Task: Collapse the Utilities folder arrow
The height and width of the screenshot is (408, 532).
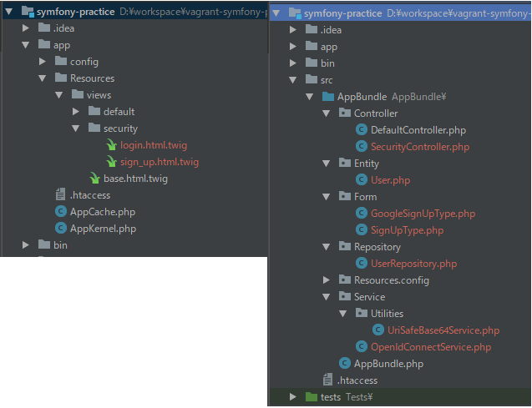Action: click(342, 314)
